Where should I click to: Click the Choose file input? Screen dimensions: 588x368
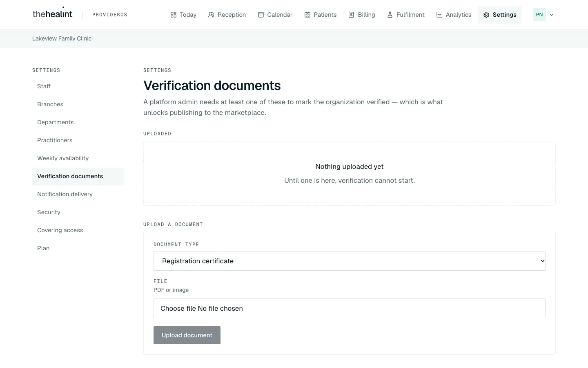[350, 308]
